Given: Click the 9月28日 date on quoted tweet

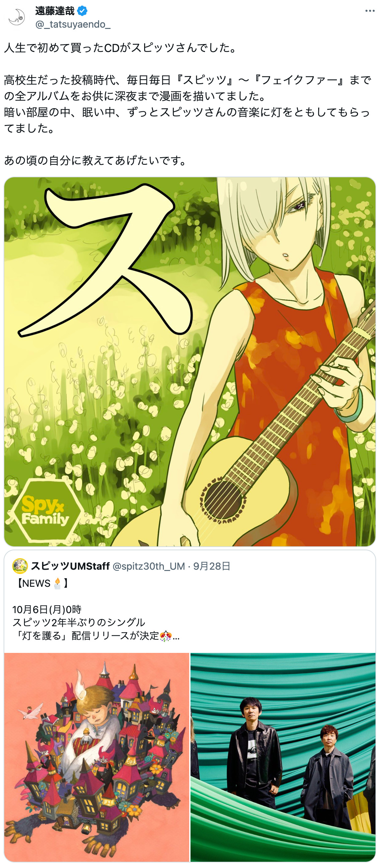Looking at the screenshot, I should 212,566.
